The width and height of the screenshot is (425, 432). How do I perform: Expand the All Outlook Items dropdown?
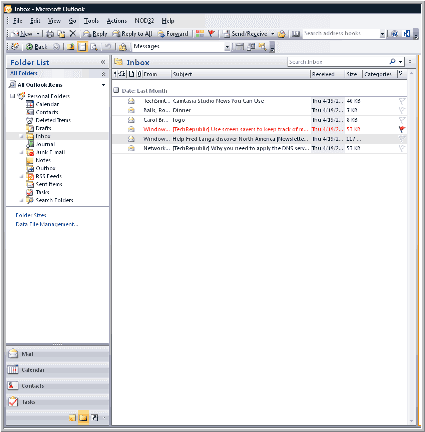click(103, 85)
